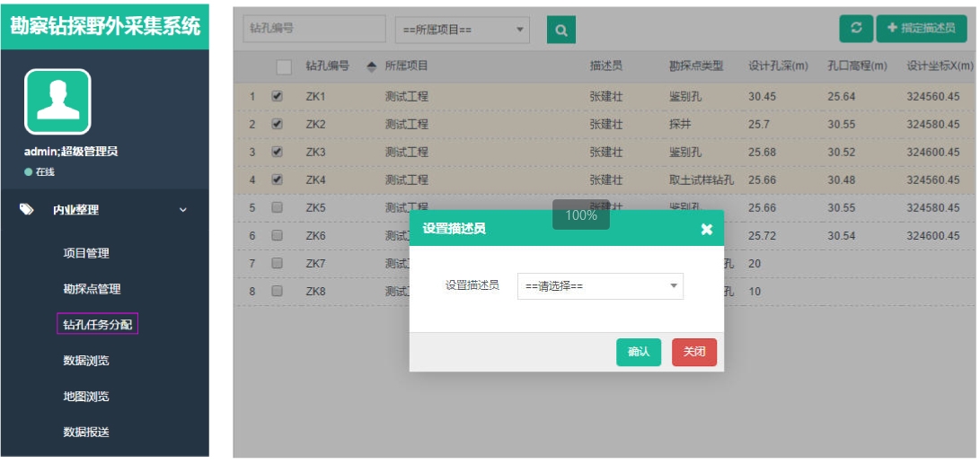The width and height of the screenshot is (980, 464).
Task: Click the tag icon beside 内业整理
Action: click(x=27, y=209)
